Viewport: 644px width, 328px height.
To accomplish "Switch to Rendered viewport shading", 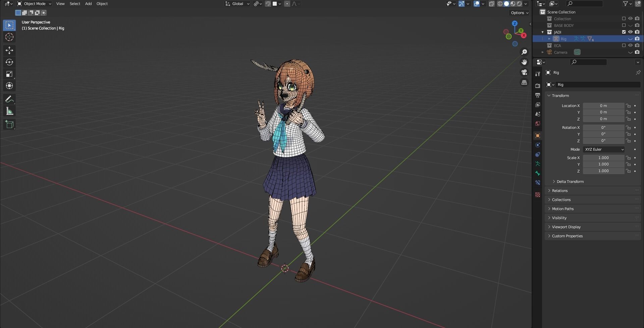I will coord(519,4).
